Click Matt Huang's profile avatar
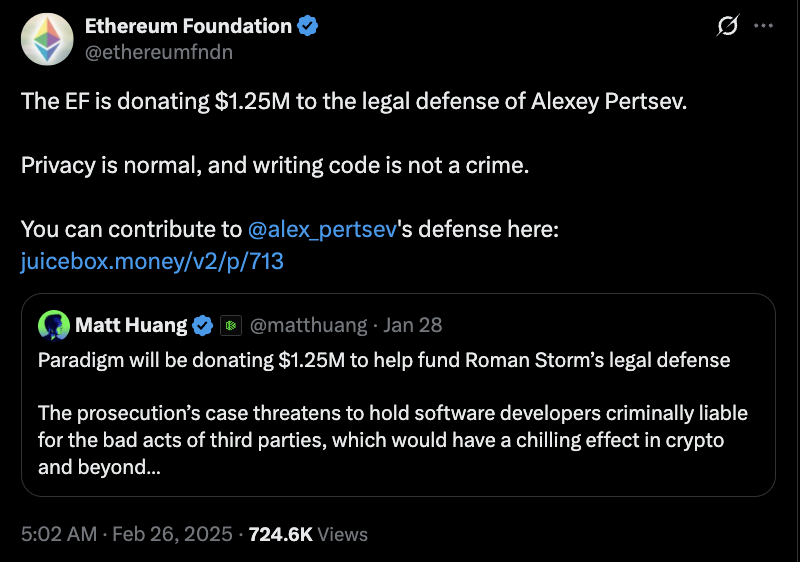This screenshot has width=800, height=562. pos(52,326)
